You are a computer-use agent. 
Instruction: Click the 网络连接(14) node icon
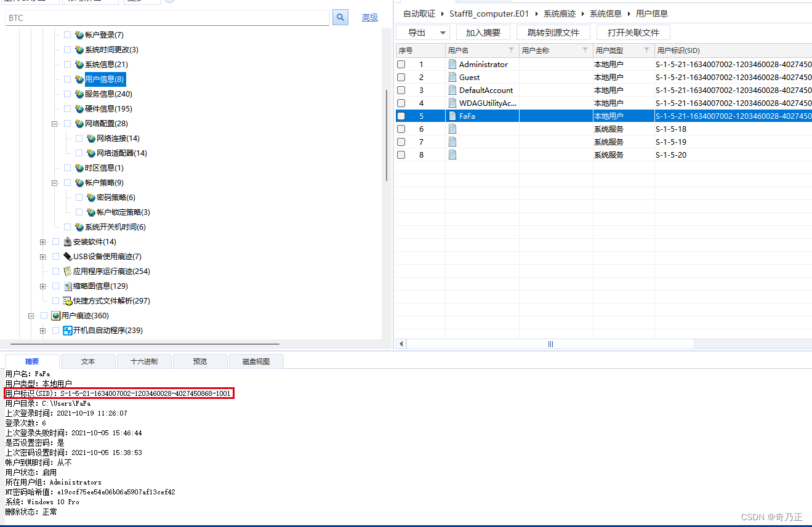91,139
